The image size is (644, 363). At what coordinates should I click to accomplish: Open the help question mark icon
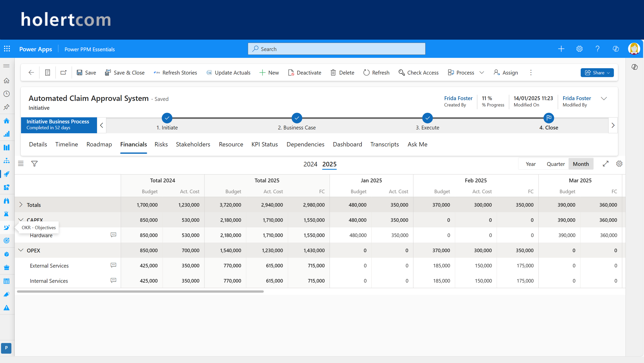point(598,49)
